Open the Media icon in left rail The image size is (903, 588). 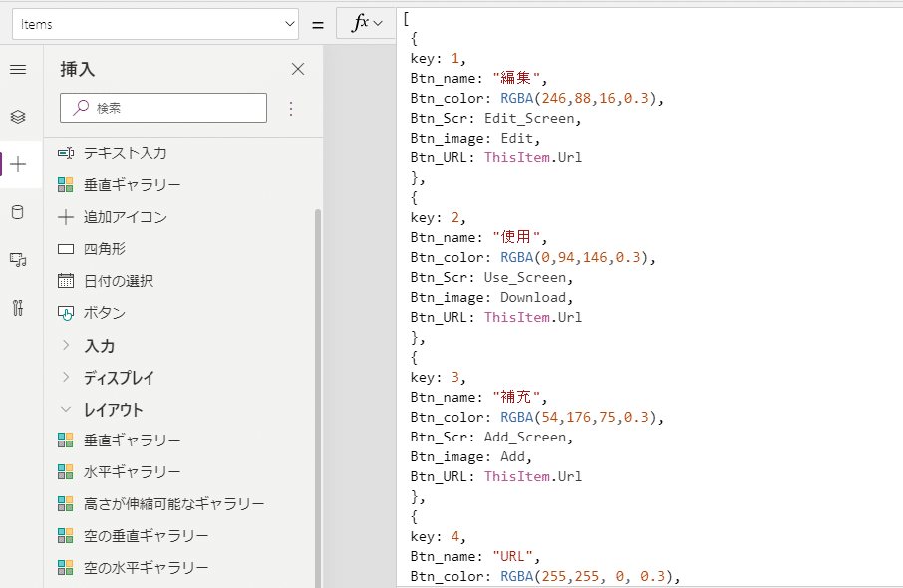pyautogui.click(x=18, y=260)
